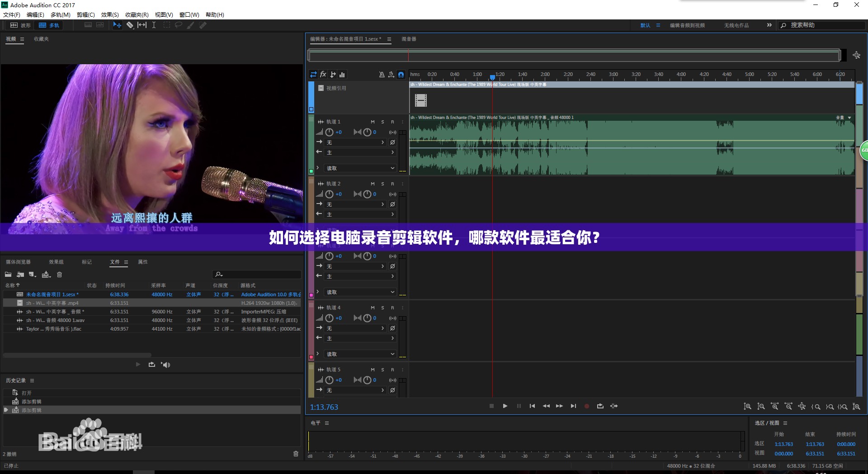Screen dimensions: 868x474
Task: Start recording with the Record button
Action: coord(587,406)
